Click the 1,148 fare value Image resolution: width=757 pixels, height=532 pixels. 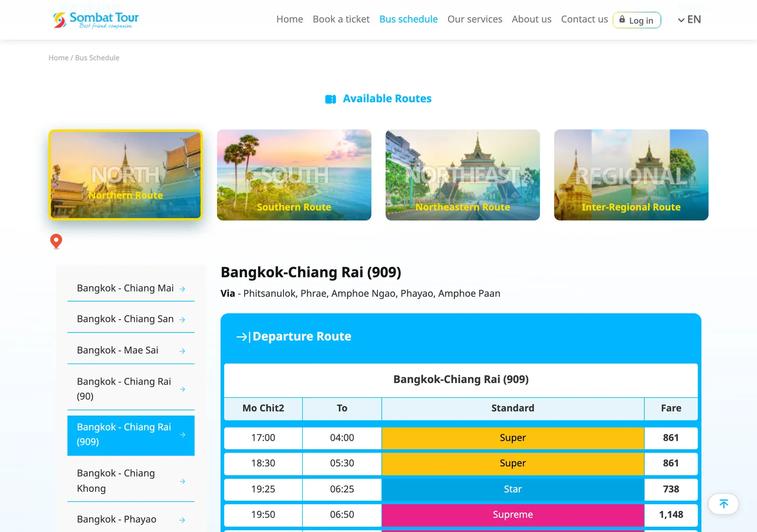pos(671,515)
